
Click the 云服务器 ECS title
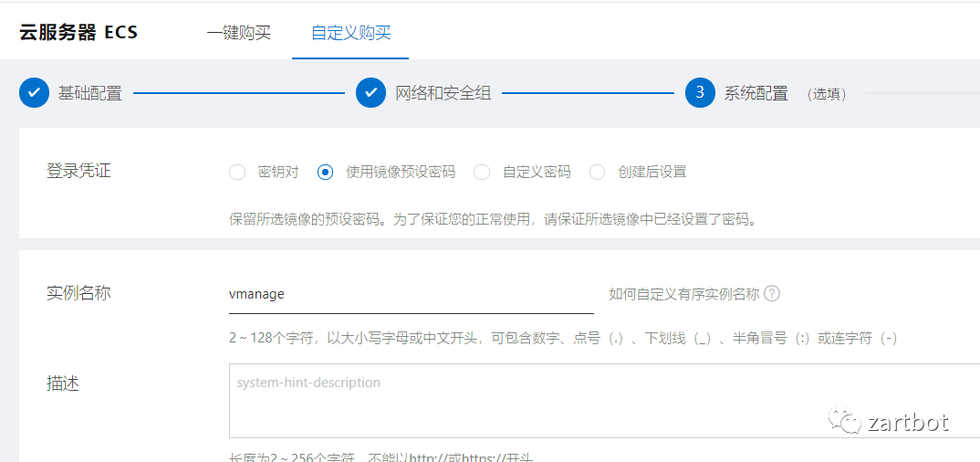click(x=78, y=32)
